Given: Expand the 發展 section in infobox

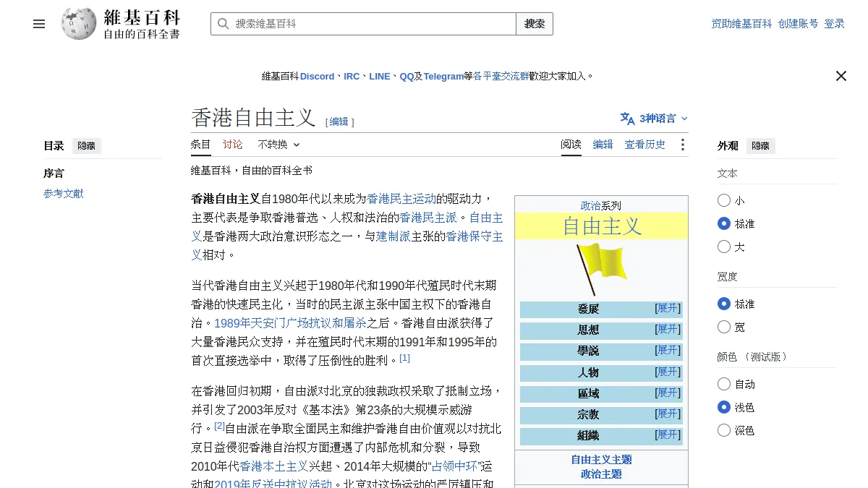Looking at the screenshot, I should point(668,308).
